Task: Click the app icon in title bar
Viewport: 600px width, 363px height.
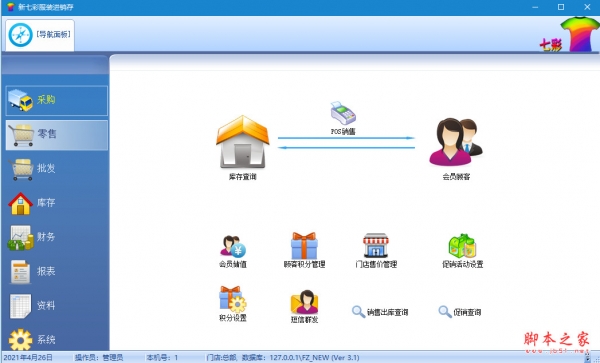Action: point(10,7)
